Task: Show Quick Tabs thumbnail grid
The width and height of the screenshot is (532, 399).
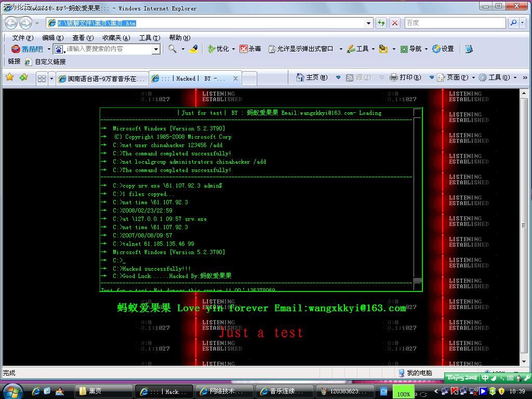Action: 42,79
